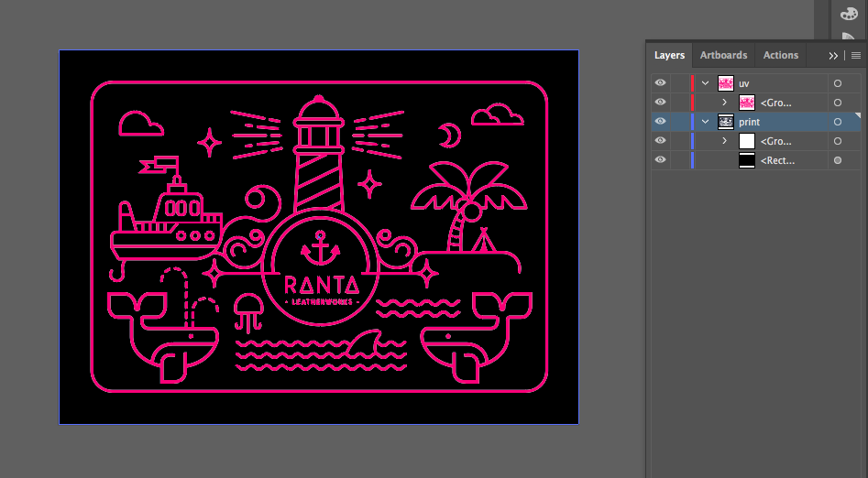868x478 pixels.
Task: Expand the group under print layer
Action: [x=725, y=141]
